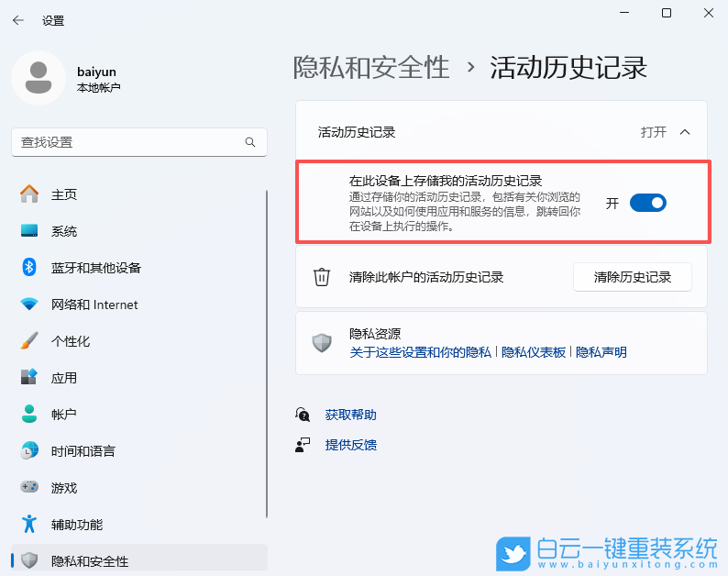Go to 蓝牙和其他设备

138,268
